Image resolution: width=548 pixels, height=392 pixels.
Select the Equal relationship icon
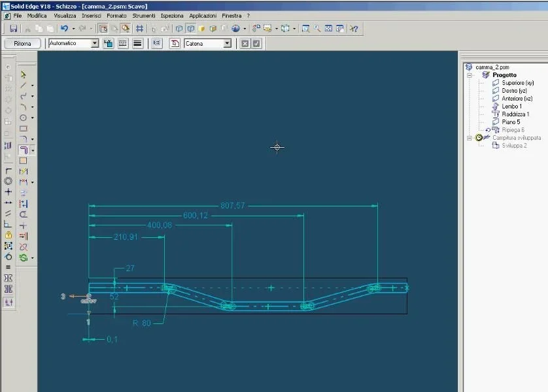coord(8,267)
